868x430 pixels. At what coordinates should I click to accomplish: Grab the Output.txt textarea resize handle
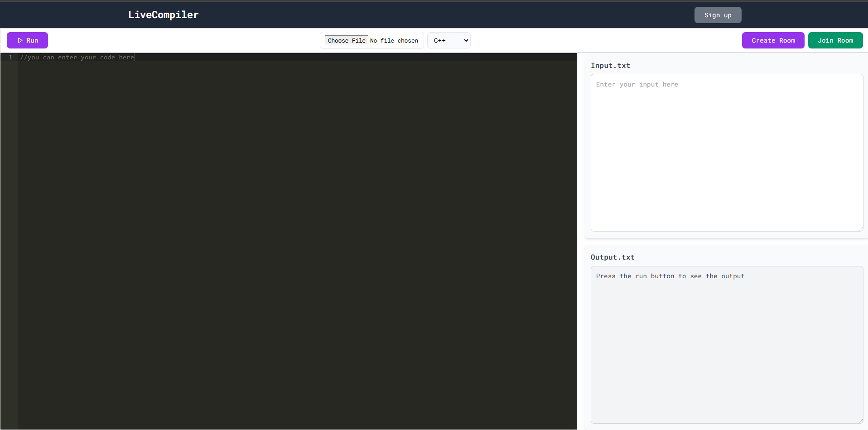click(860, 420)
